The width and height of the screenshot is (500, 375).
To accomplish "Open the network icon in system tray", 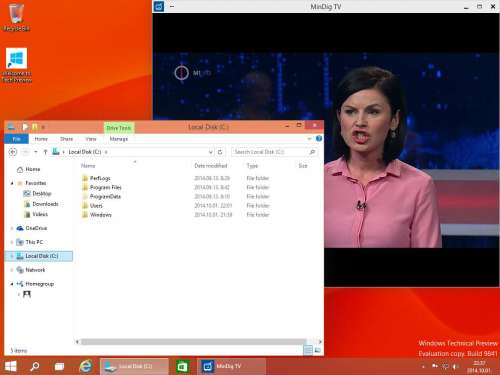I will [x=445, y=367].
